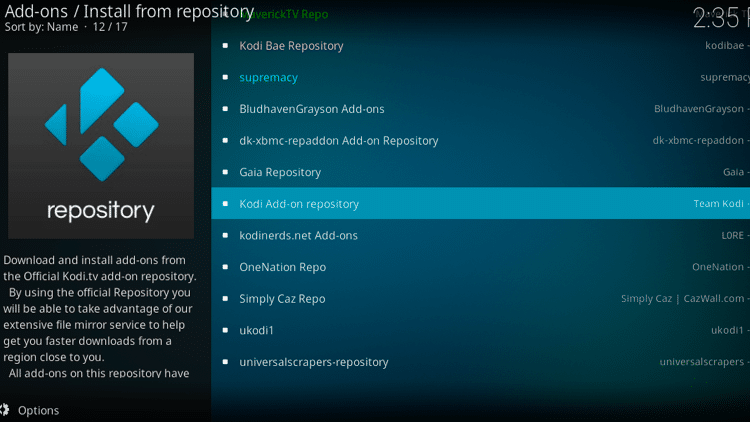This screenshot has height=422, width=750.
Task: Select the ukodi1 repository
Action: [x=481, y=330]
